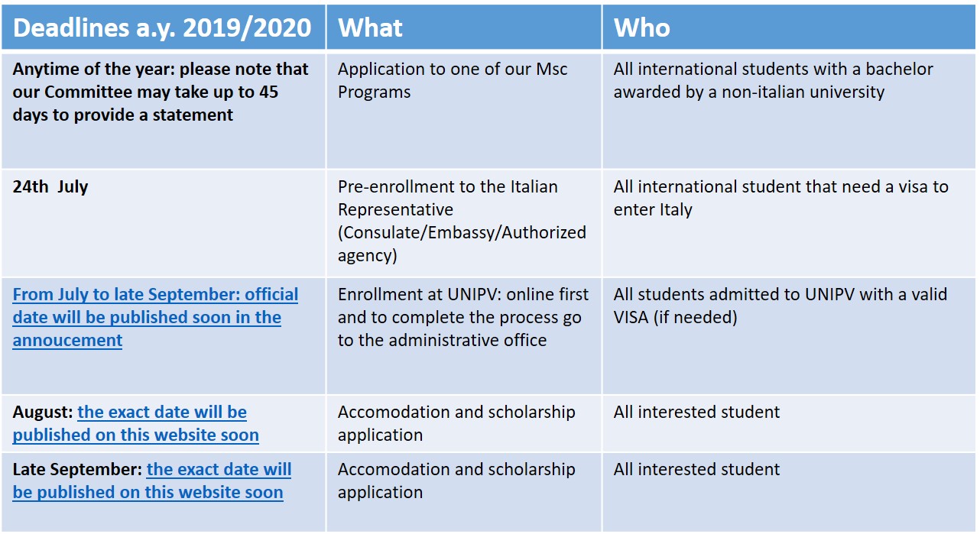The image size is (980, 534).
Task: Select the 'Deadlines a.y. 2019/2020' header cell
Action: [164, 28]
